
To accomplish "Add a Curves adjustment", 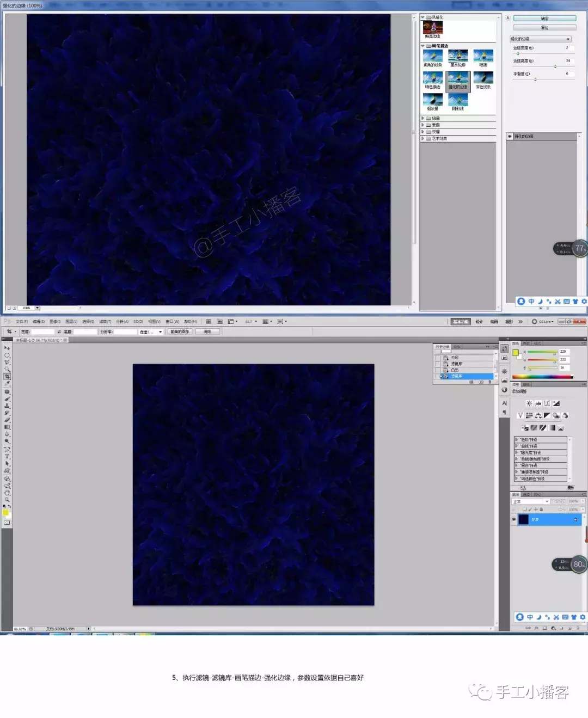I will click(547, 403).
